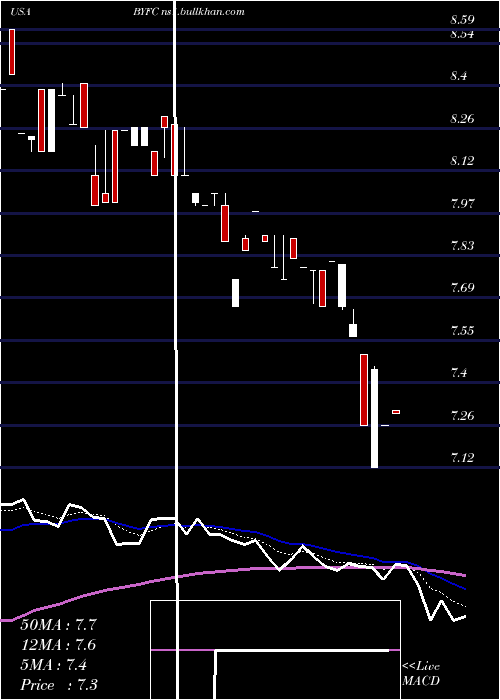This screenshot has width=500, height=700.
Task: Click the USA market label
Action: [x=20, y=12]
